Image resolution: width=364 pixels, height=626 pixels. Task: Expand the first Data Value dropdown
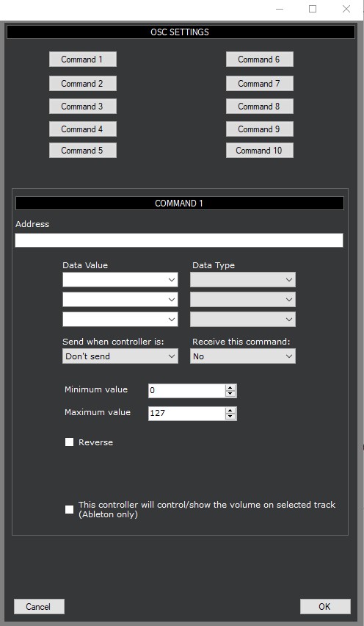pyautogui.click(x=120, y=280)
